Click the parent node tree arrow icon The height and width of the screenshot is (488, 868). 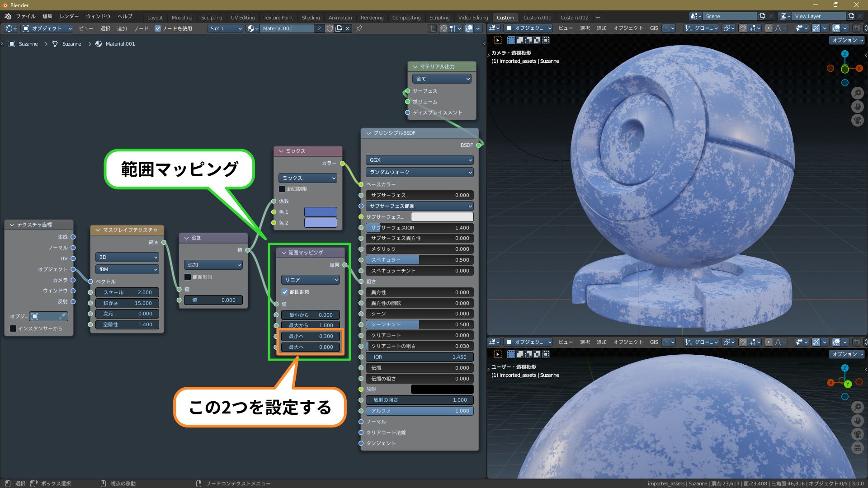(x=432, y=28)
